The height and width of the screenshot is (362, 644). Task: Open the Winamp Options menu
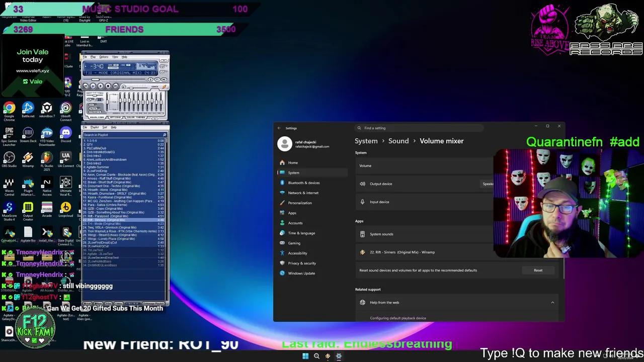point(104,57)
